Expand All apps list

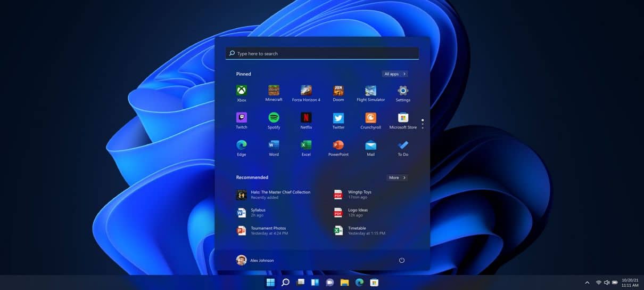(394, 74)
